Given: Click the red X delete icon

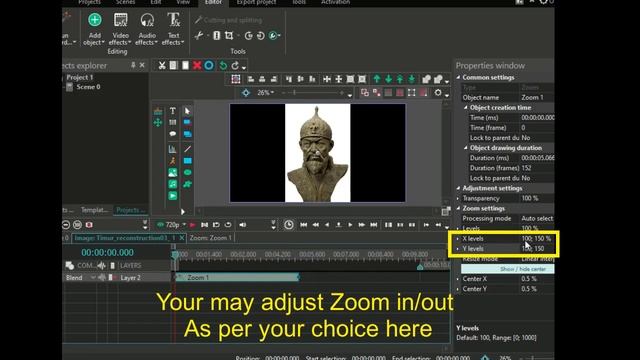Looking at the screenshot, I should pos(197,65).
